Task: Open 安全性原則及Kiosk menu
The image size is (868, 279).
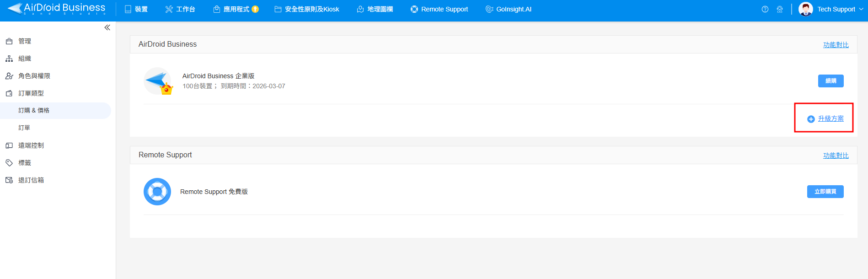Action: click(x=307, y=9)
